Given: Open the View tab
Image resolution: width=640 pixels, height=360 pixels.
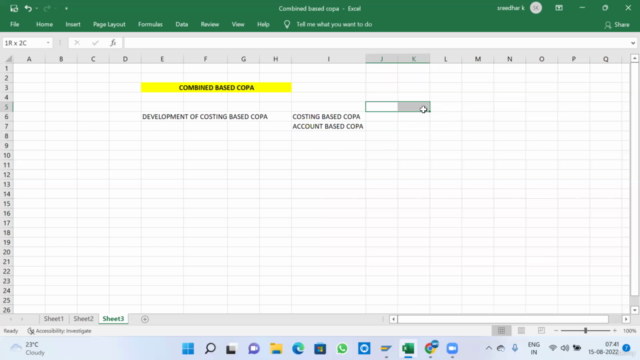Looking at the screenshot, I should [x=238, y=24].
